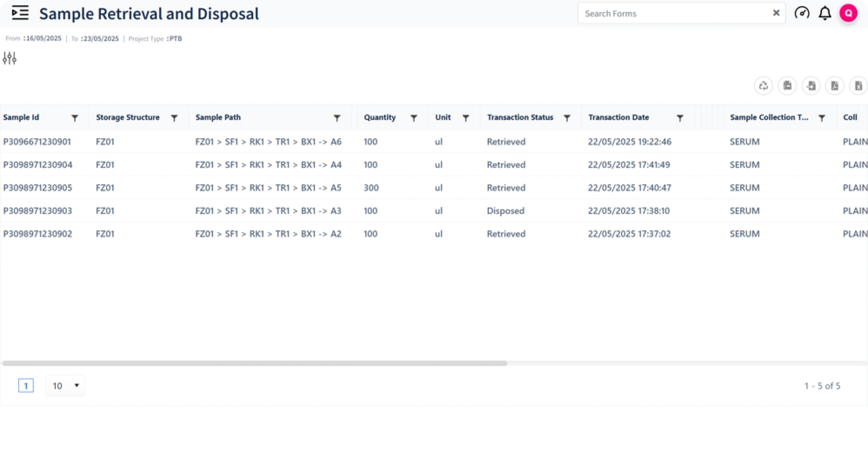
Task: Sort by Sample Path header
Action: (x=218, y=117)
